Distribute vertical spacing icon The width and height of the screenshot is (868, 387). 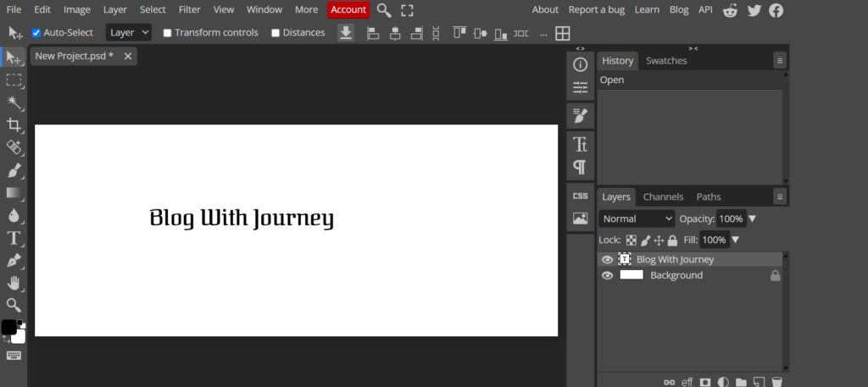(437, 33)
